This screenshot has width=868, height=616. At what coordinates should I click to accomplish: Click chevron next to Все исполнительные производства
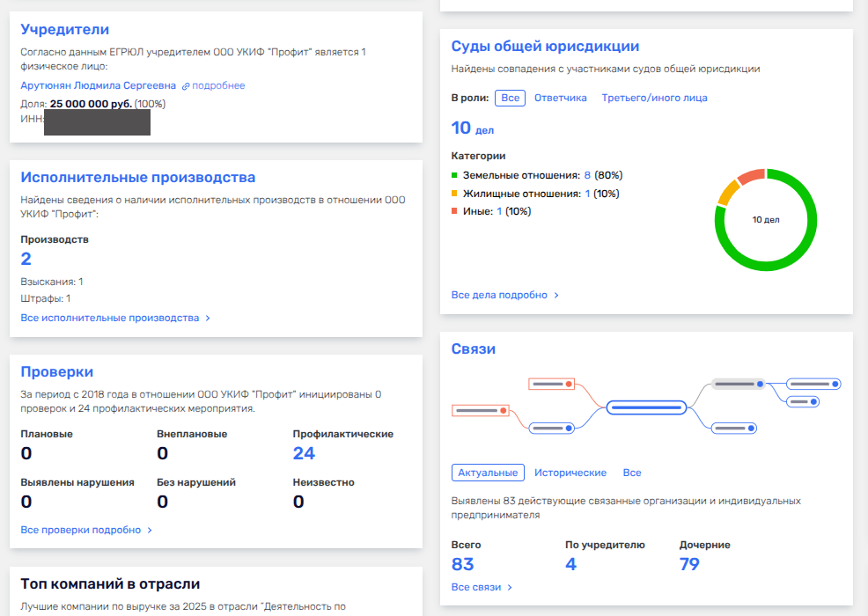(208, 319)
